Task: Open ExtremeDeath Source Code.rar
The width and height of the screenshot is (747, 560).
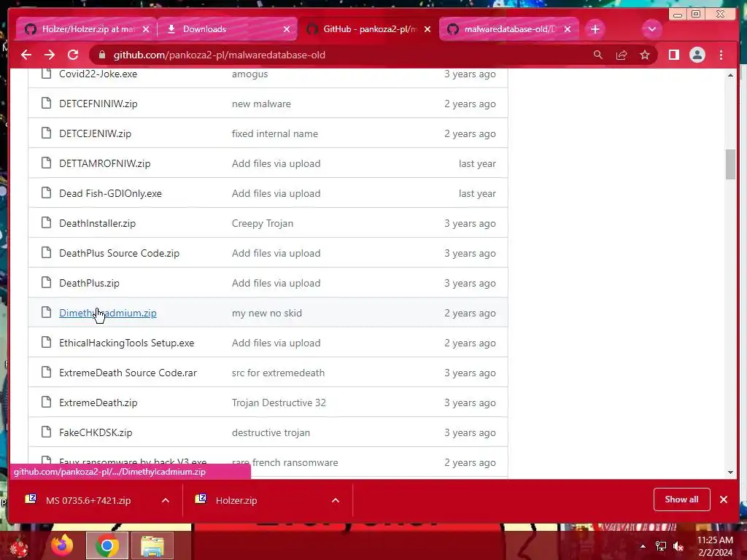Action: coord(128,373)
